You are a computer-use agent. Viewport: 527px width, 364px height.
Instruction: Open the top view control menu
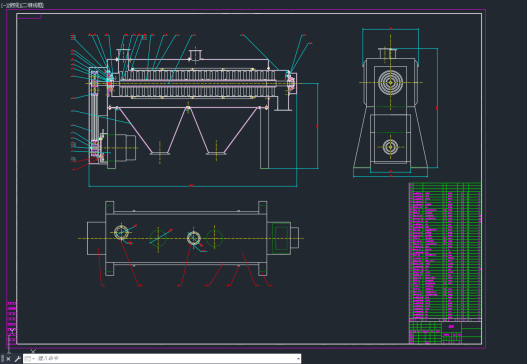13,5
